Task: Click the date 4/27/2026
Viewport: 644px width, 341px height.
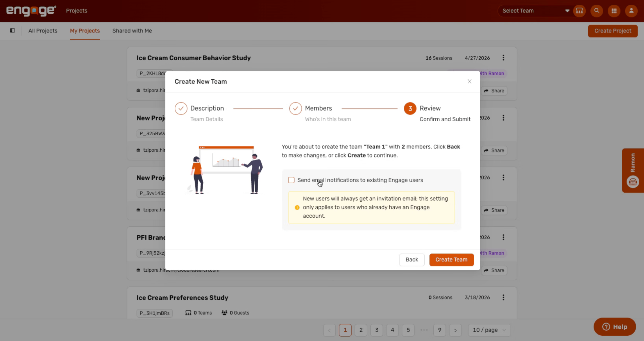Action: point(477,58)
